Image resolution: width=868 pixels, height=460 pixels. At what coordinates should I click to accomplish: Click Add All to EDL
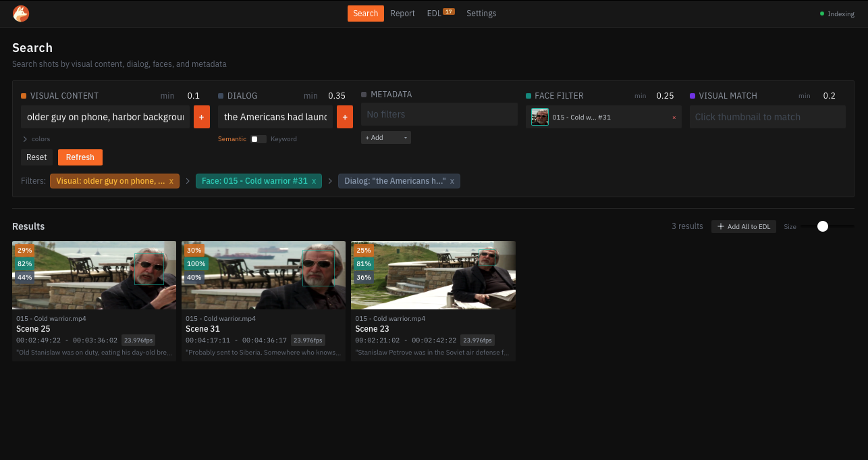point(743,226)
